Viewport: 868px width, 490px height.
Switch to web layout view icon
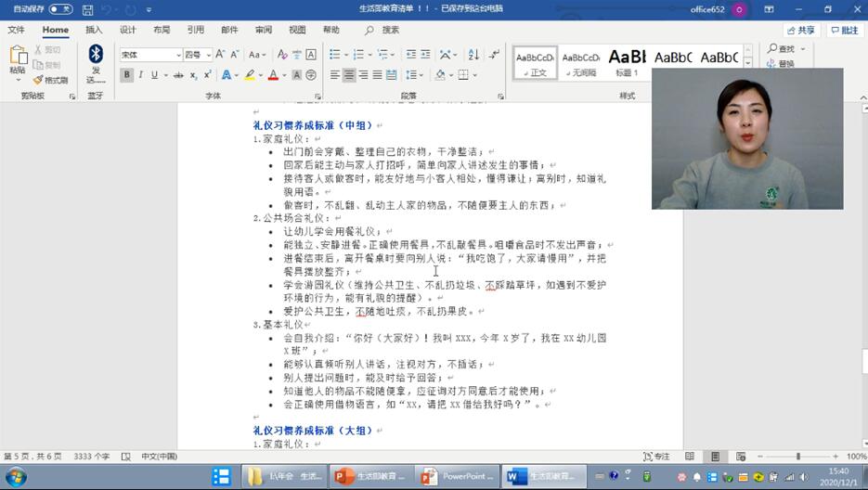click(x=741, y=457)
